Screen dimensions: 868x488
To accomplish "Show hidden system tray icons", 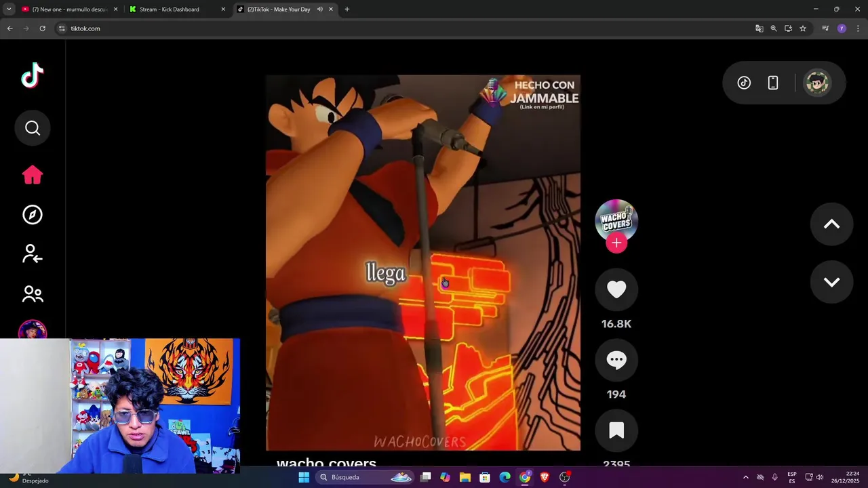I will pyautogui.click(x=745, y=477).
